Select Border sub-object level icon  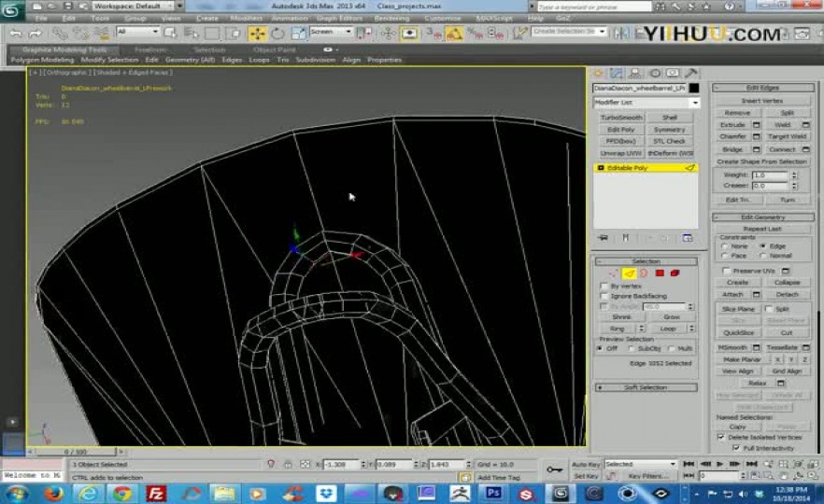(x=644, y=273)
